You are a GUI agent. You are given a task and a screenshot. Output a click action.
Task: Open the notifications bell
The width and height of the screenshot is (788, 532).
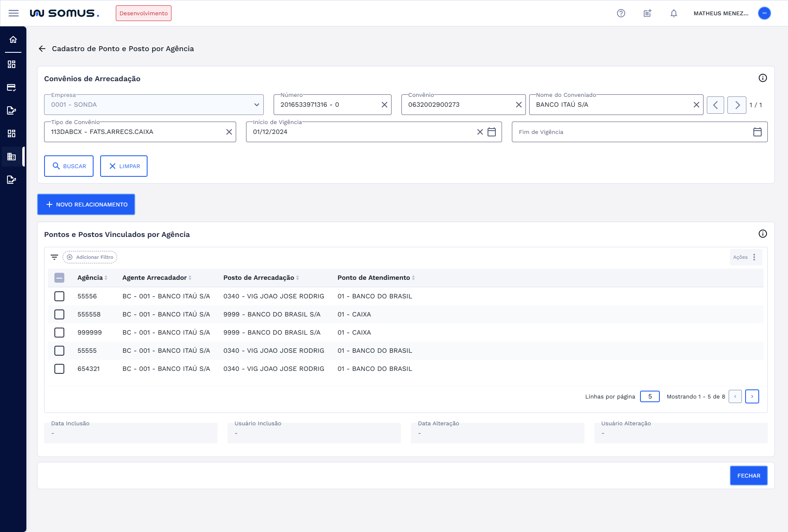[x=673, y=13]
